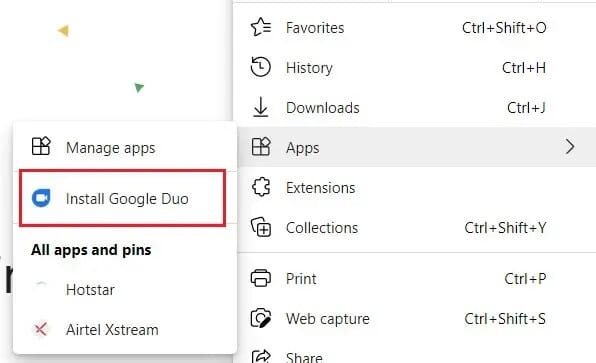This screenshot has height=363, width=596.
Task: Select Manage apps in submenu
Action: pos(125,147)
